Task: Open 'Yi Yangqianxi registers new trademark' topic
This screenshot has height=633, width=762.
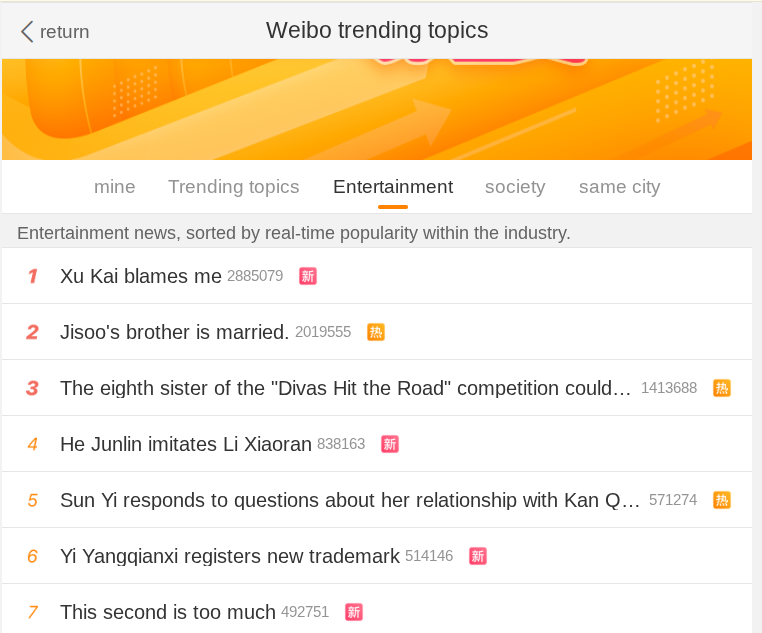Action: click(x=230, y=556)
